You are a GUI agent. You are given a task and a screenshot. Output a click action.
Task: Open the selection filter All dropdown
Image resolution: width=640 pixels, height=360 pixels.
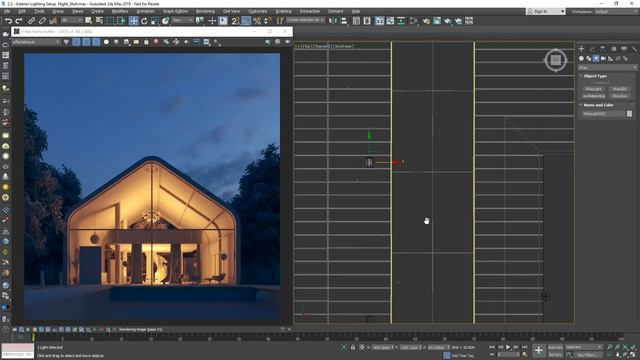pos(71,20)
